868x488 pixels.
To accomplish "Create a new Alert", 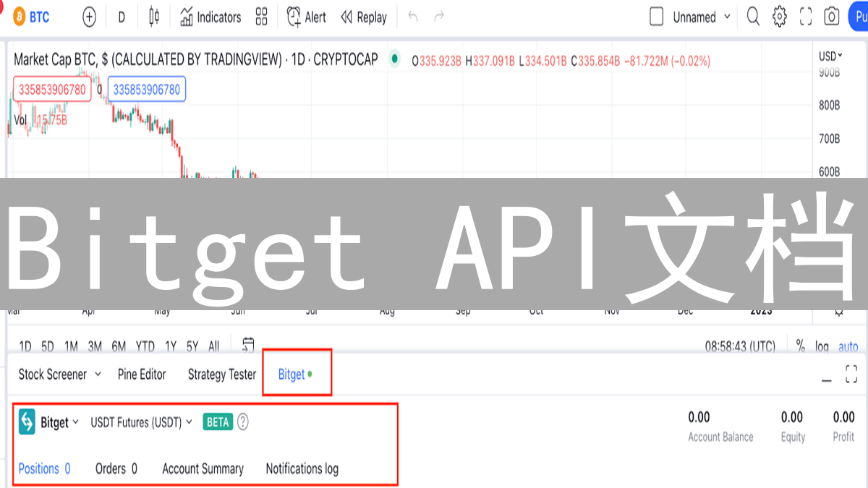I will coord(307,17).
